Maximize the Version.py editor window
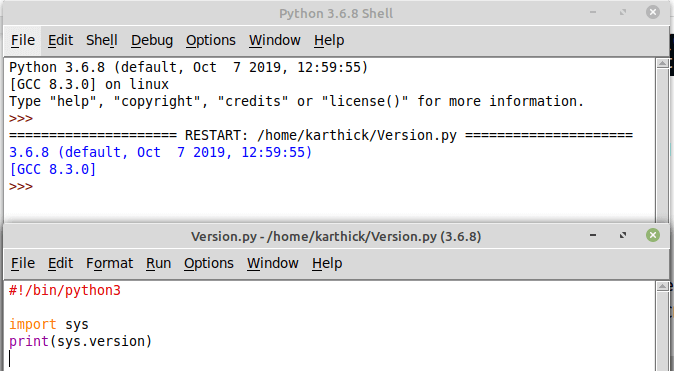The image size is (674, 371). (x=623, y=235)
